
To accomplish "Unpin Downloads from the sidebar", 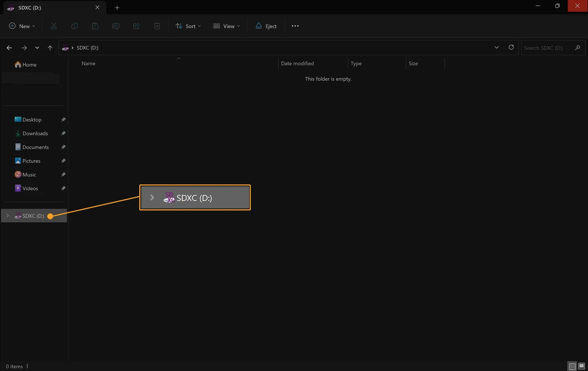I will pos(63,133).
